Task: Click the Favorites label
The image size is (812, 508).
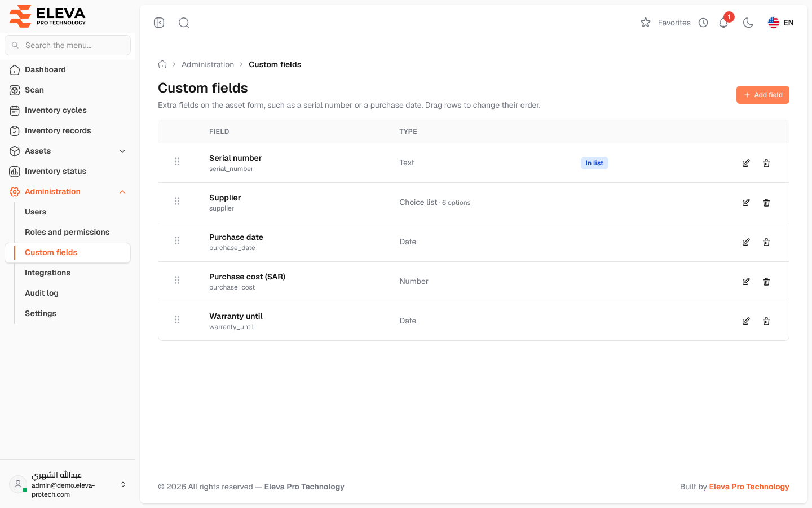Action: pyautogui.click(x=674, y=23)
